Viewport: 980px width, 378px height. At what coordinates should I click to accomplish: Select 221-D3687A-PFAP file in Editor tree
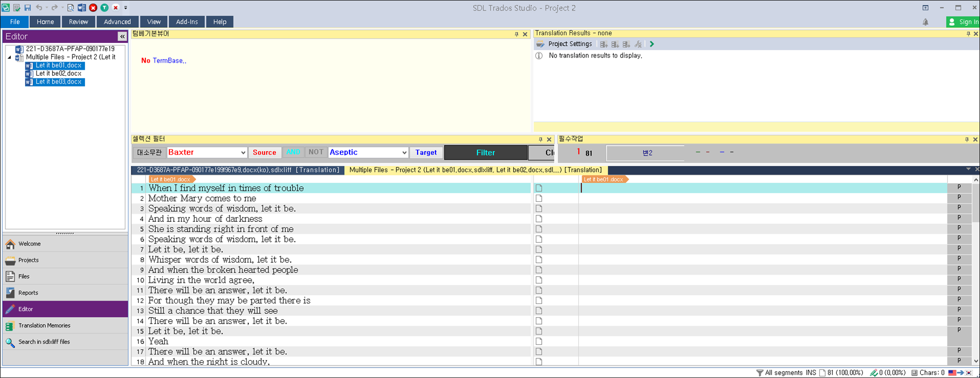pyautogui.click(x=70, y=49)
